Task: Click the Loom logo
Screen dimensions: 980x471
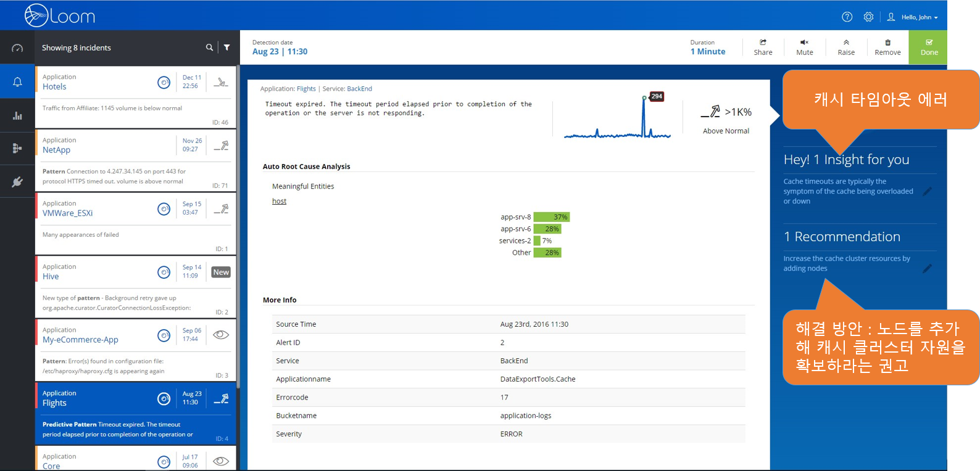Action: coord(60,15)
